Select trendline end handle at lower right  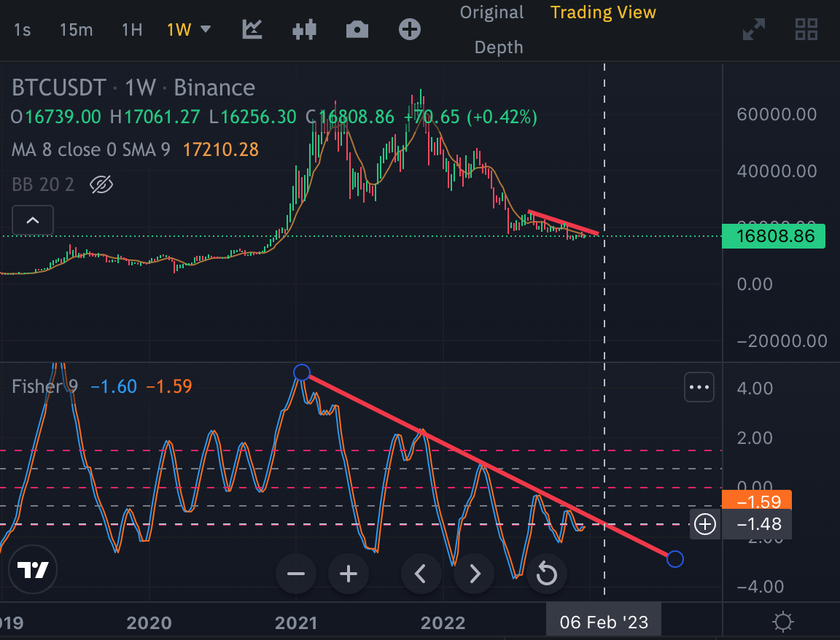pos(675,559)
